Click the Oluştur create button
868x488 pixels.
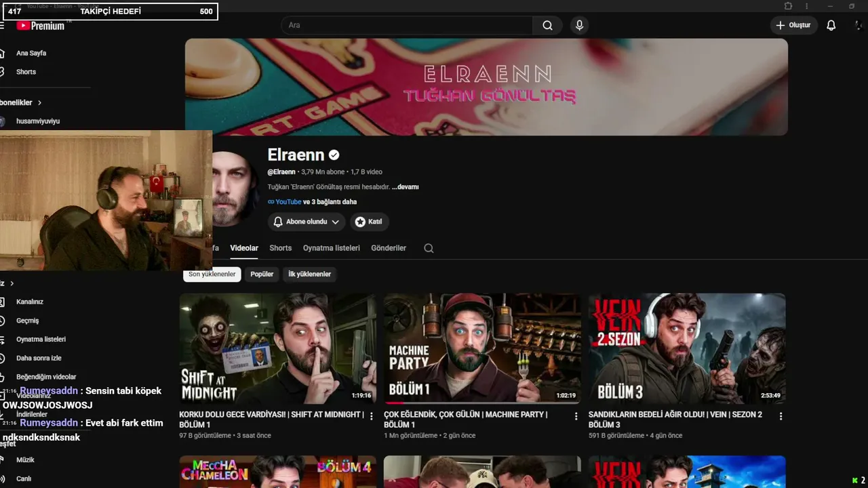tap(793, 25)
